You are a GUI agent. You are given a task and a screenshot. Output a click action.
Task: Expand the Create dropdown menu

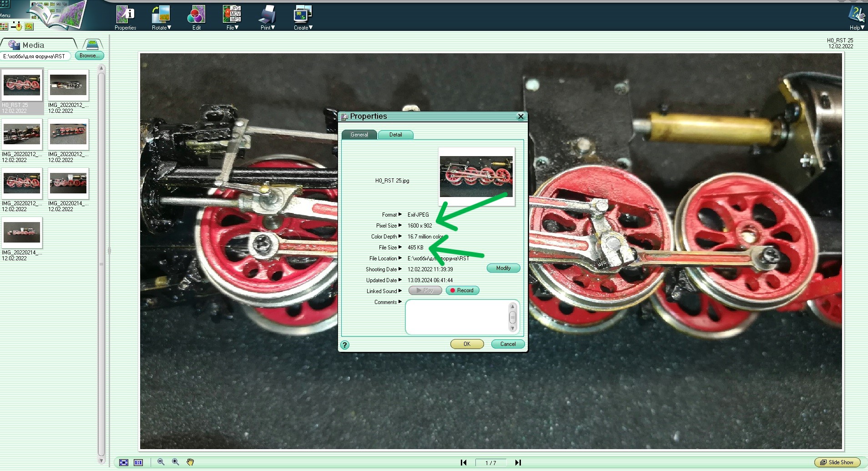(303, 18)
